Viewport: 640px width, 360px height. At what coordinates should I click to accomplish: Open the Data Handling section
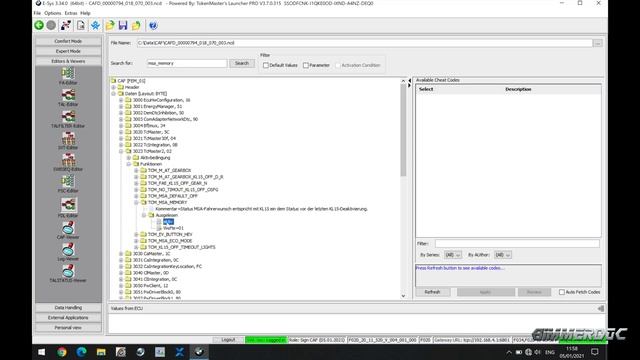tap(68, 308)
